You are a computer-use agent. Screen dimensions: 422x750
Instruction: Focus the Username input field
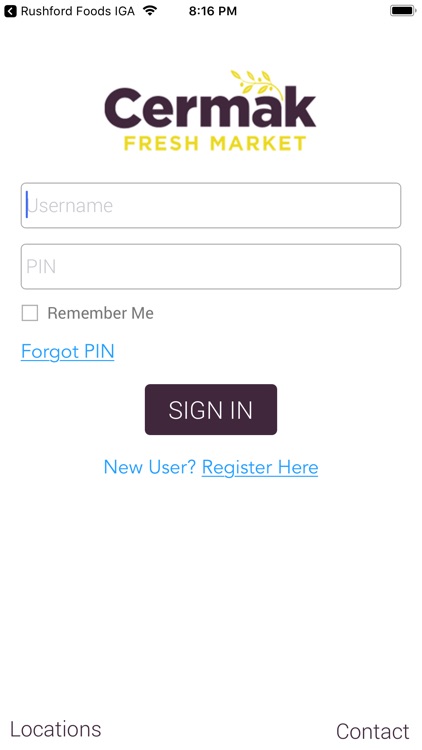211,205
